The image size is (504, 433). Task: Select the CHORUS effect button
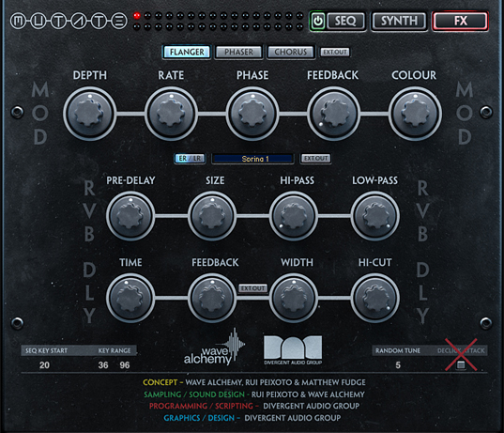pos(291,52)
